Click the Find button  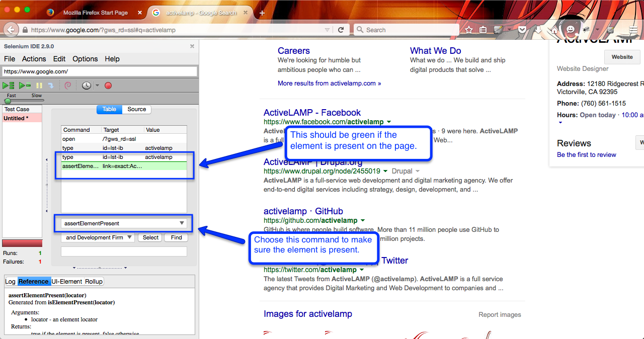[176, 237]
